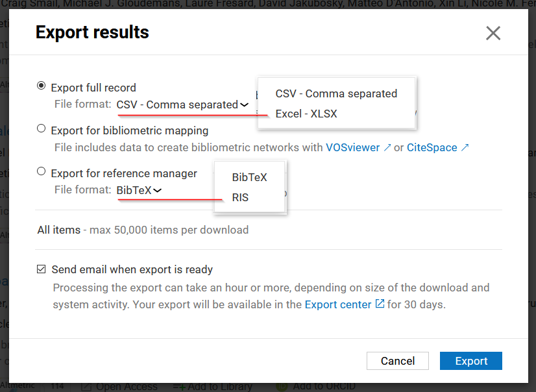The image size is (536, 392).
Task: Click the blue Export button
Action: (470, 361)
